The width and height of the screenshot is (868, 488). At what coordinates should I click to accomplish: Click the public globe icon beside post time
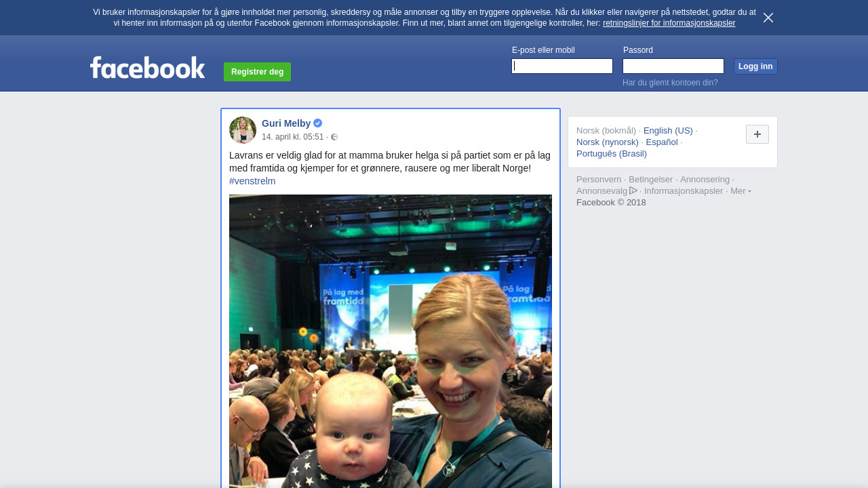334,137
